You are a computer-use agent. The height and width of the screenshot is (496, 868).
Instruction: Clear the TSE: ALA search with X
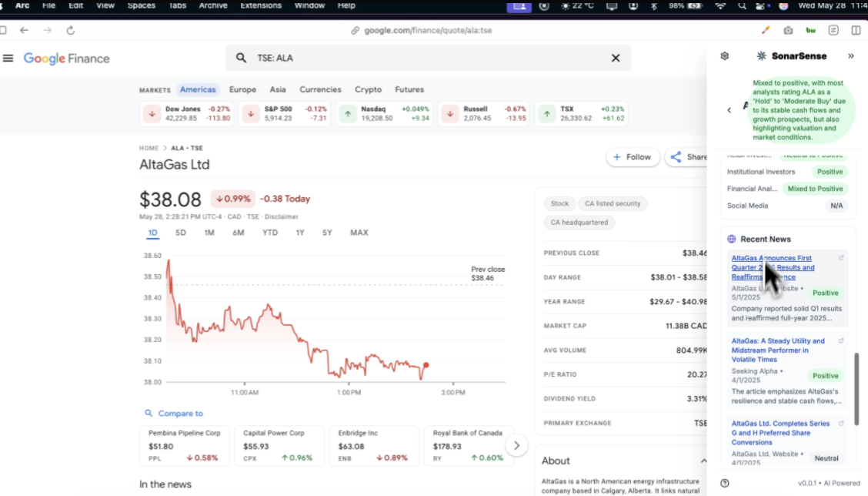[x=616, y=59]
